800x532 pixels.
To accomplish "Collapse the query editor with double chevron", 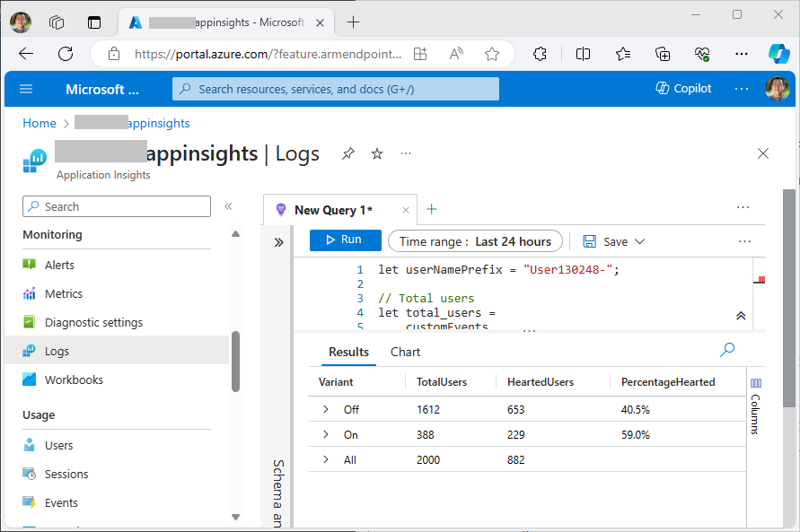I will click(x=741, y=316).
